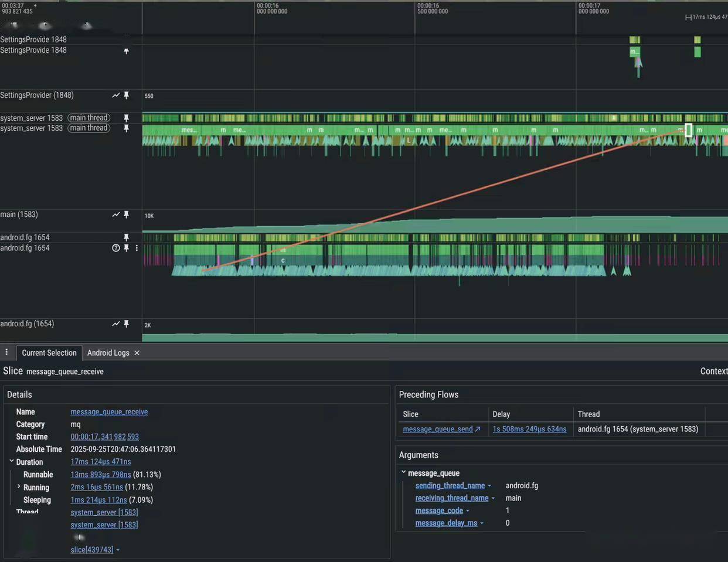
Task: Open the drawer menu beside Current Selection tab
Action: pos(6,352)
